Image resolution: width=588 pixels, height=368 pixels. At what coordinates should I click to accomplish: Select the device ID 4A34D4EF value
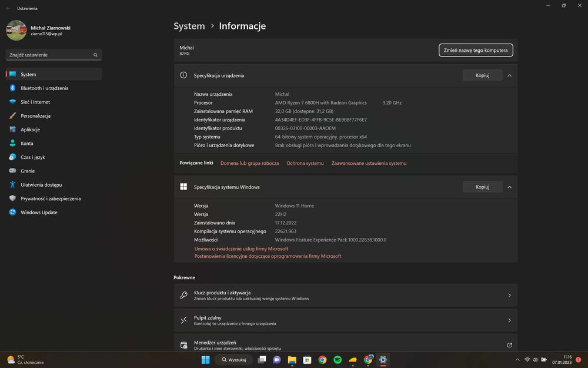coord(320,120)
